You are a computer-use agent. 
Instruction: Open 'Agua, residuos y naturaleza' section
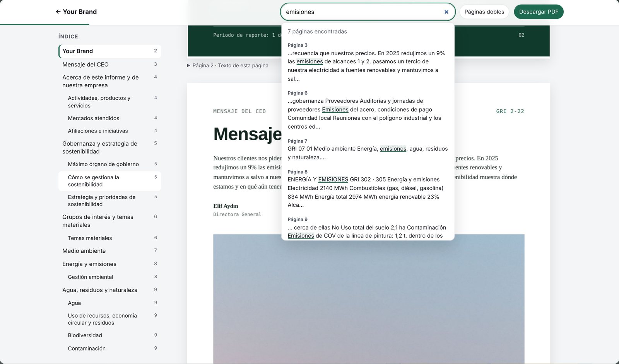point(109,290)
